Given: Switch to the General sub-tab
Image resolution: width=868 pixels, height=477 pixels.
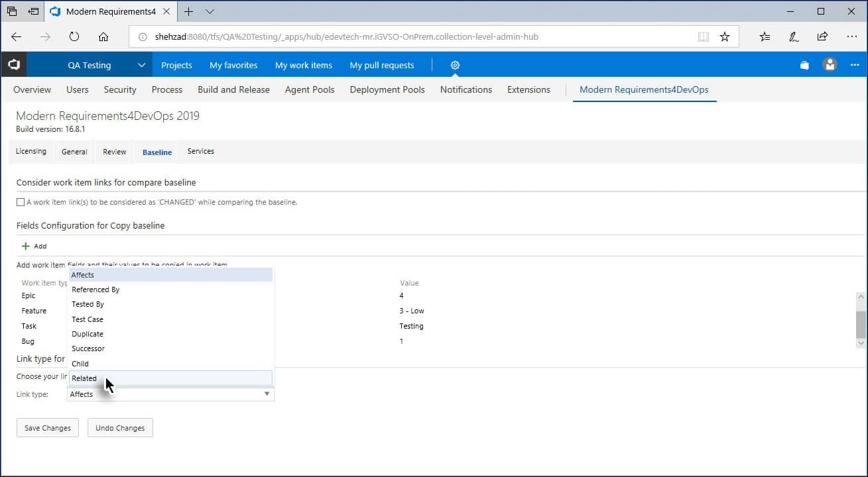Looking at the screenshot, I should tap(74, 151).
